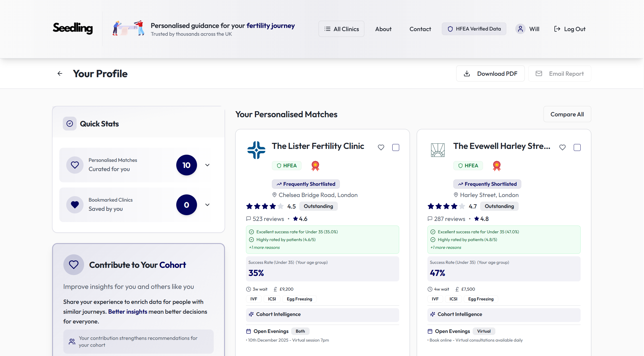Click the Compare All button
Screen dimensions: 644x356
[x=567, y=114]
